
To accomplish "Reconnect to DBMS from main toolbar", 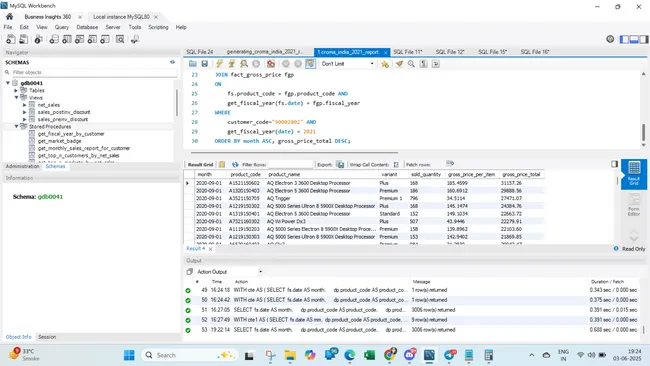I will (135, 39).
